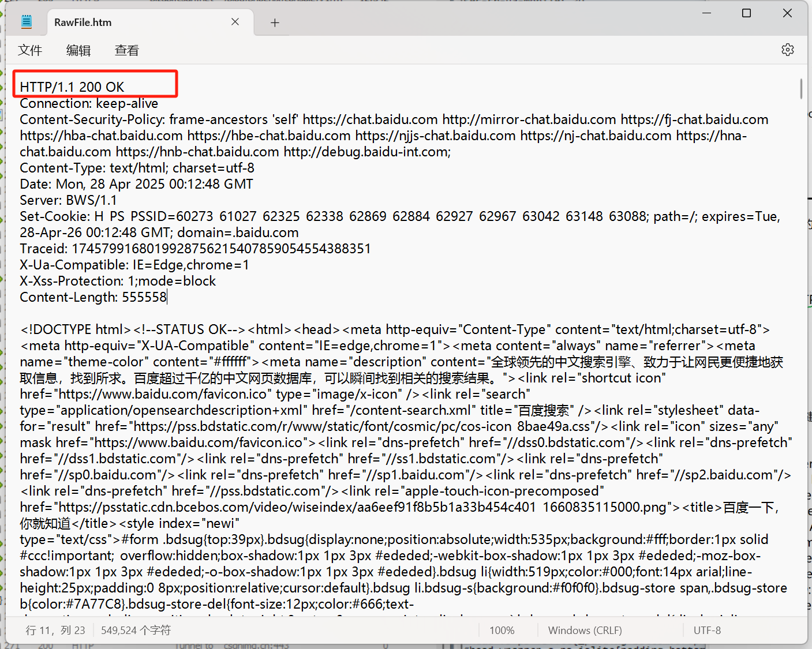This screenshot has height=649, width=812.
Task: Click the http://debug.baidu-int.com; text
Action: [368, 152]
